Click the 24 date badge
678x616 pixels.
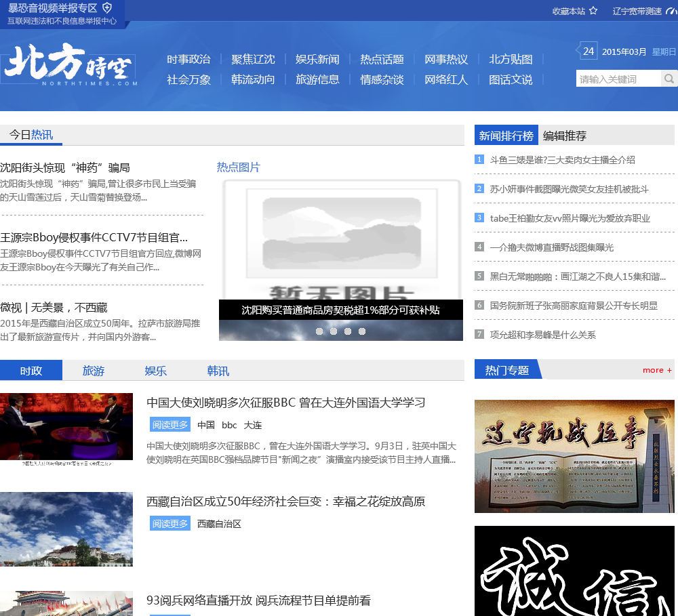click(588, 52)
